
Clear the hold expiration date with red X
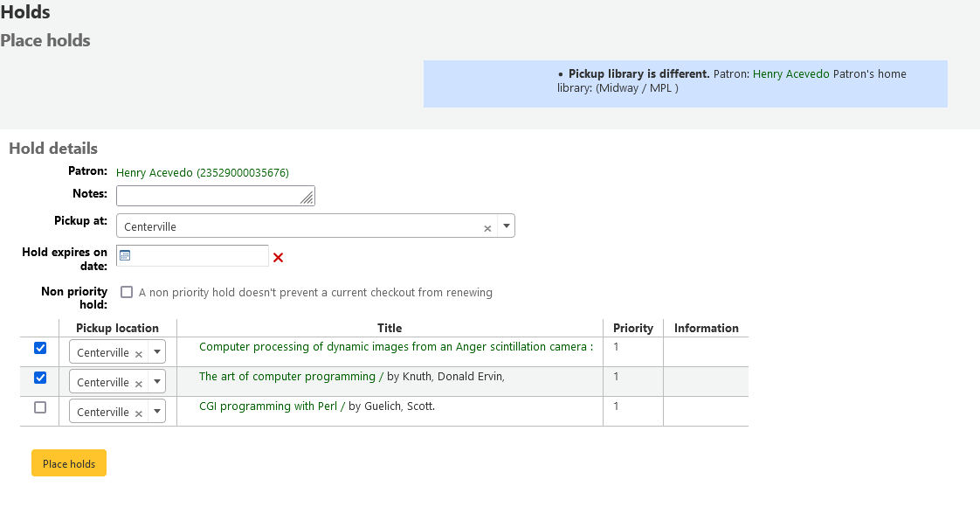click(279, 257)
